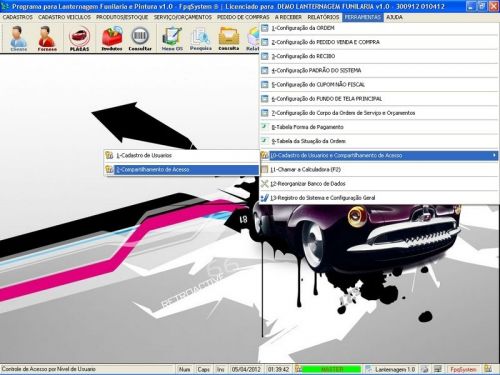Open the CADASTRO VEICULOS menu
The height and width of the screenshot is (375, 500).
pyautogui.click(x=64, y=17)
